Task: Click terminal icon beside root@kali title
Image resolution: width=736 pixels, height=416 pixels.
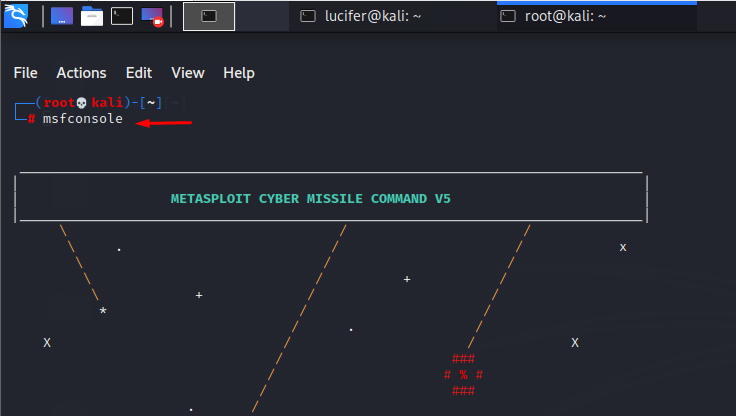Action: (508, 16)
